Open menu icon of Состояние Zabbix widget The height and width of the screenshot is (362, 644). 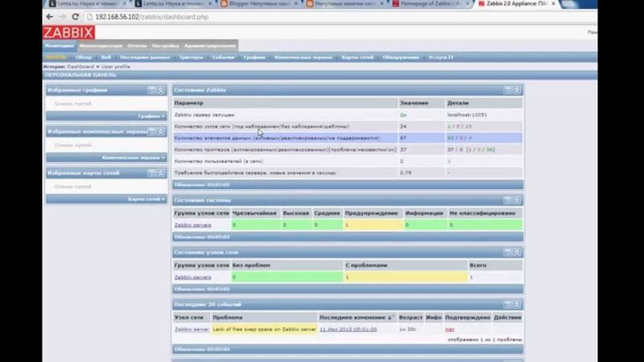[508, 90]
